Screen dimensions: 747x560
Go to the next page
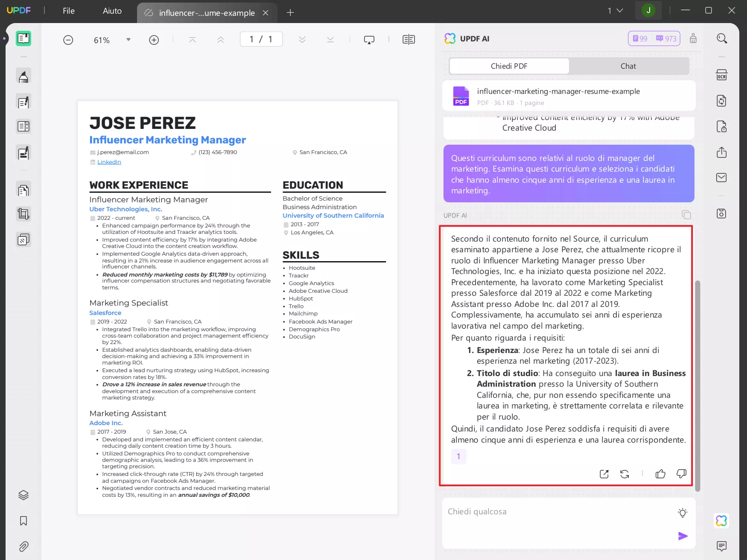(302, 40)
